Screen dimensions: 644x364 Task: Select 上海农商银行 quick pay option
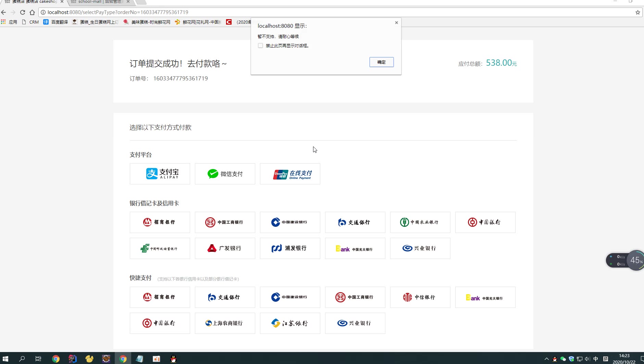[225, 323]
